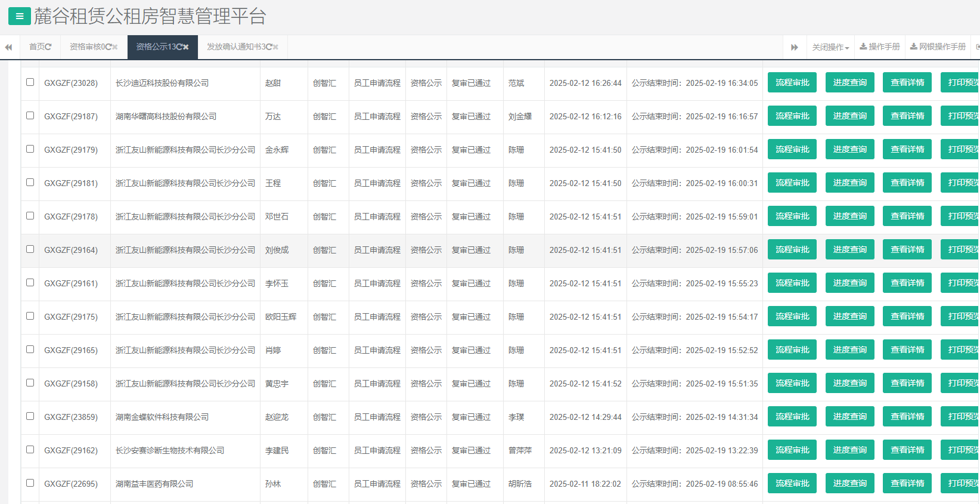
Task: Open the 关闭操作 dropdown menu
Action: tap(830, 47)
